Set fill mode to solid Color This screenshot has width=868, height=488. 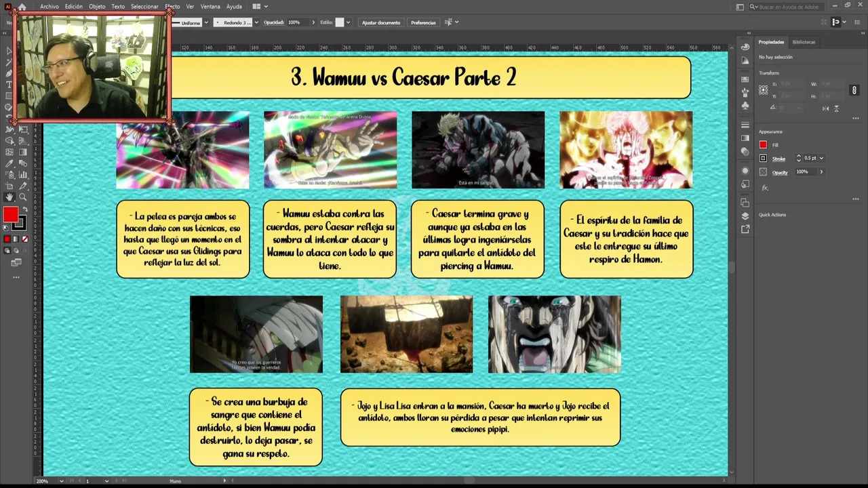tap(7, 239)
